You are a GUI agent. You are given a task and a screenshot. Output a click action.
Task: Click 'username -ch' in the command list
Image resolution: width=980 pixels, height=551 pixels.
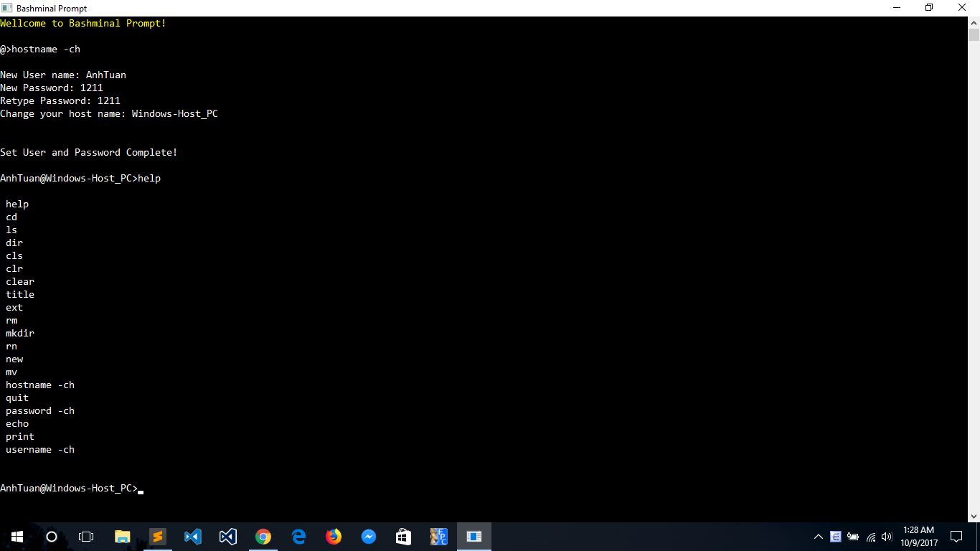pos(40,449)
